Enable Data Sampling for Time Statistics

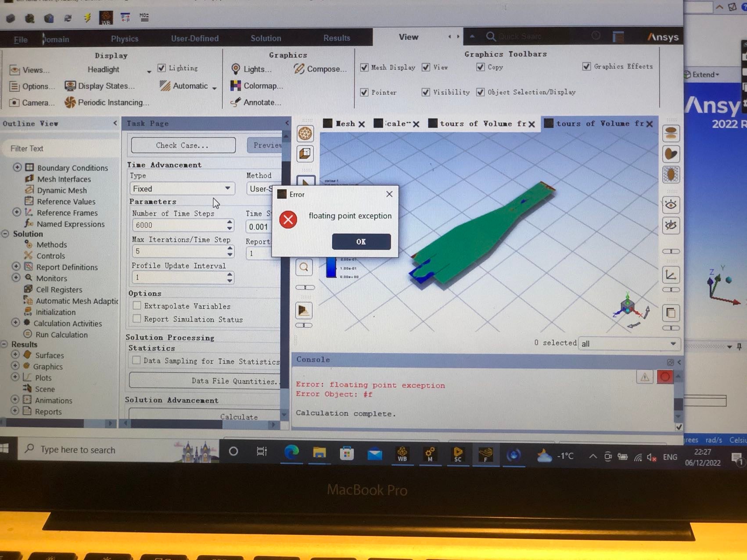[x=136, y=360]
